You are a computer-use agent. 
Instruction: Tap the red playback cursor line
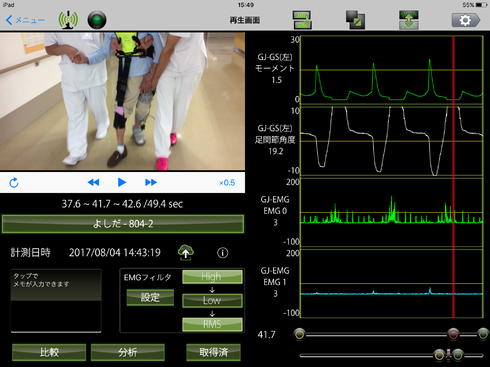coord(453,177)
